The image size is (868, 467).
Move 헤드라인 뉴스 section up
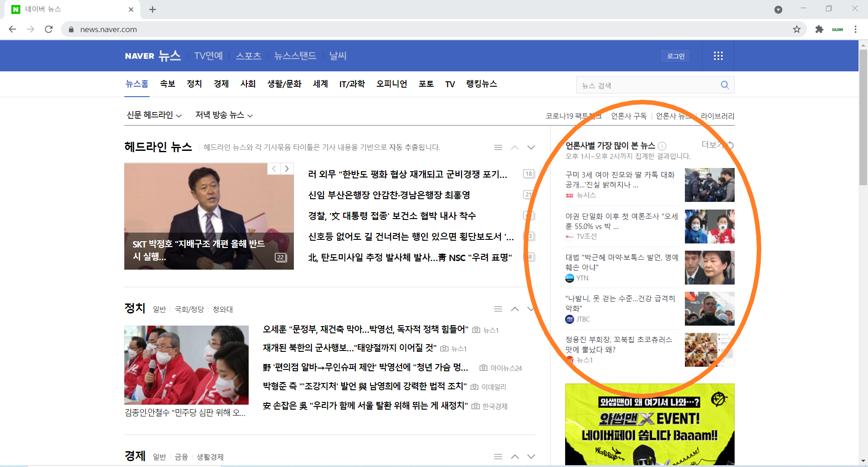[x=515, y=147]
